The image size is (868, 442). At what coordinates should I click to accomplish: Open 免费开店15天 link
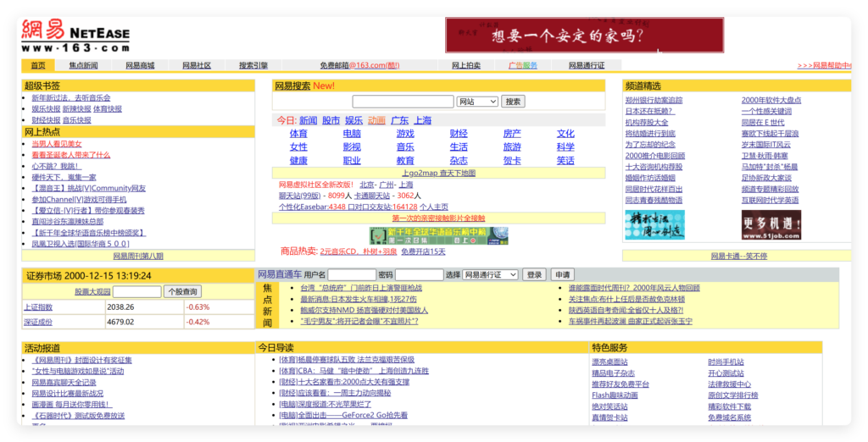click(424, 251)
